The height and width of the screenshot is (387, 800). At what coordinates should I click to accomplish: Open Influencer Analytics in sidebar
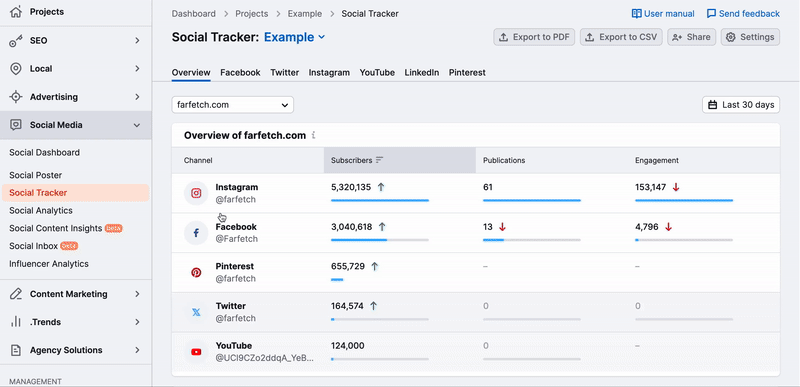click(x=49, y=264)
